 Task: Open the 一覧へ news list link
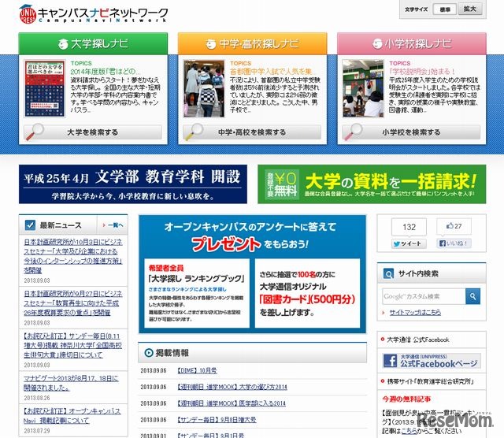(113, 225)
